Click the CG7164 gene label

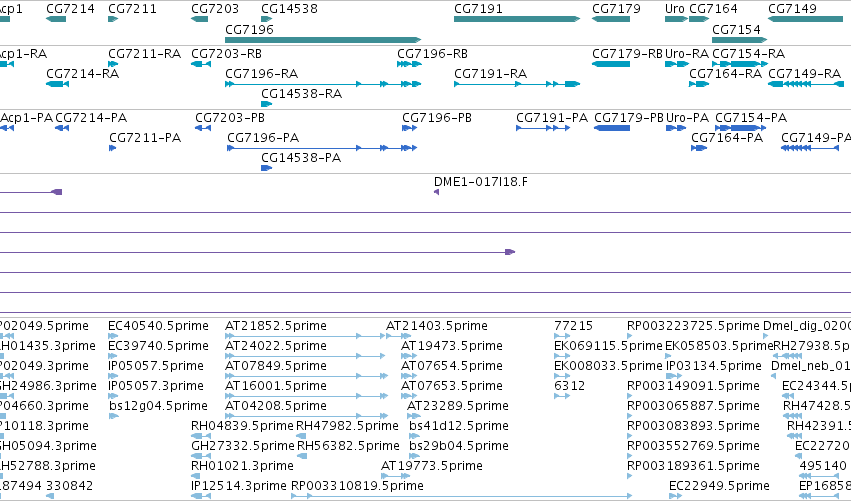pos(713,9)
